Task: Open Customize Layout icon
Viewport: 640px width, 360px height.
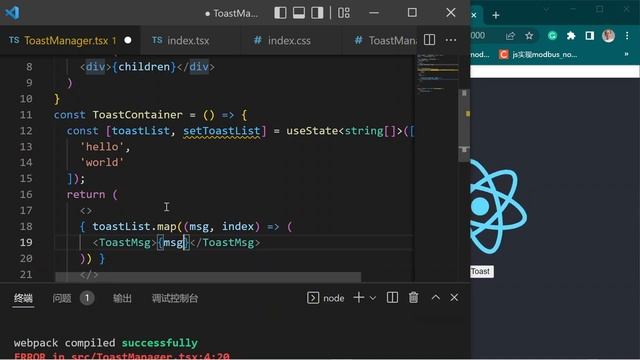Action: tap(344, 13)
